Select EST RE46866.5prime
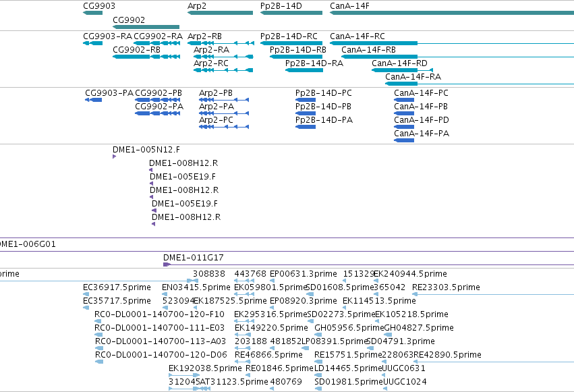Image resolution: width=574 pixels, height=392 pixels. pos(242,362)
